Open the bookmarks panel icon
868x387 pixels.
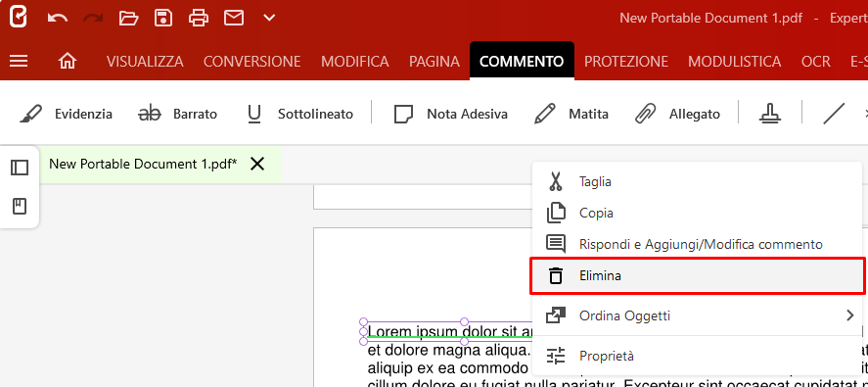coord(20,207)
